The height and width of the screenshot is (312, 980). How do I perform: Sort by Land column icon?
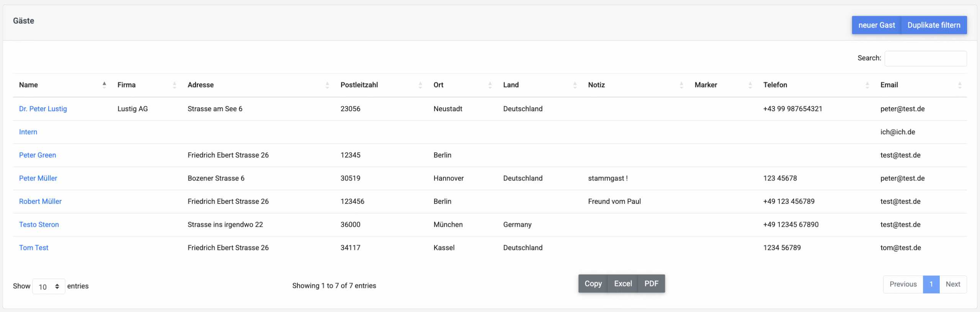point(575,85)
